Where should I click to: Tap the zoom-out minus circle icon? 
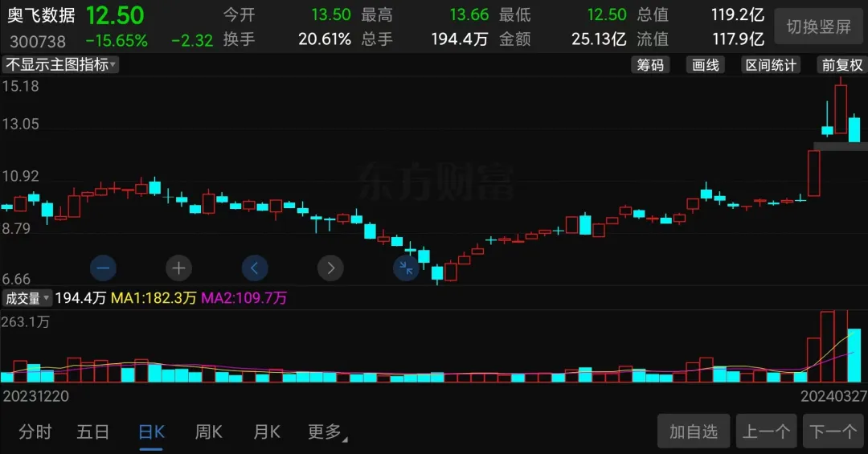tap(103, 268)
